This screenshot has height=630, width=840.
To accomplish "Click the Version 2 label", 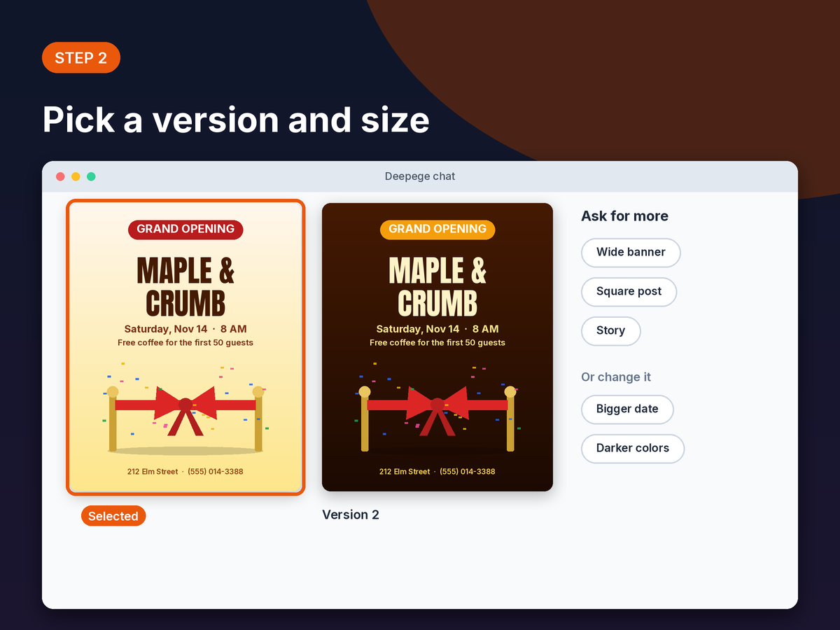I will tap(351, 514).
